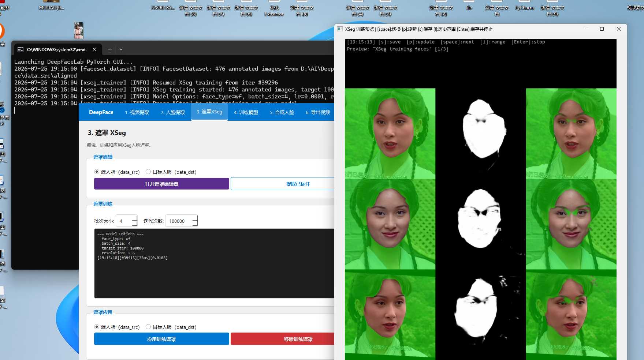Increase the 批次大小 value with up arrow
The height and width of the screenshot is (360, 644).
134,218
